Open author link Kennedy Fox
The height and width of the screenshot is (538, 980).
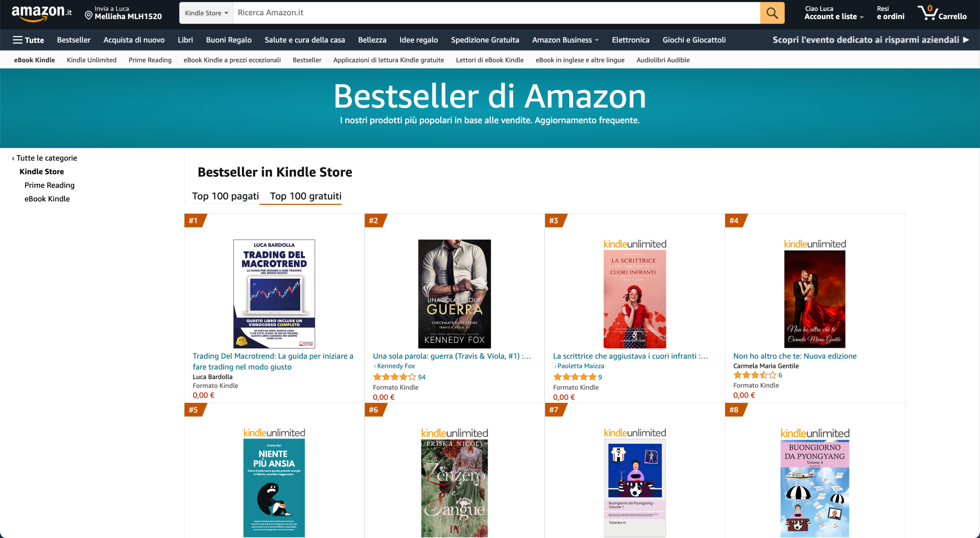[396, 366]
